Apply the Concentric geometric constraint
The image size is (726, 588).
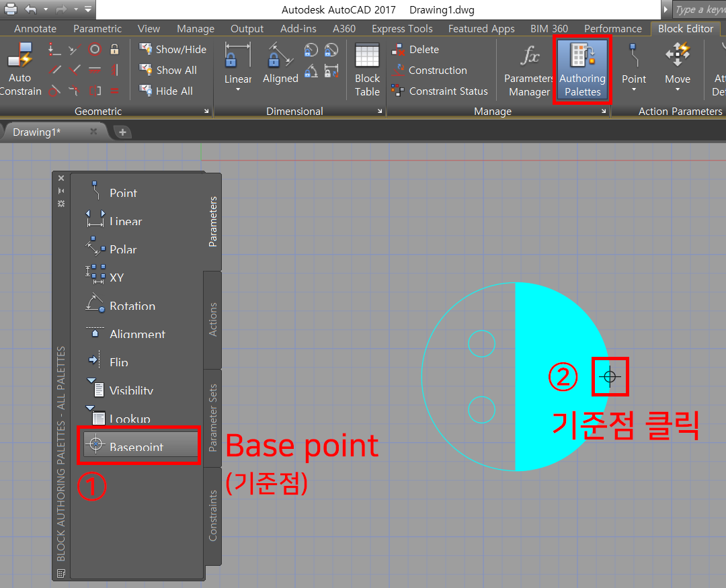click(x=95, y=49)
